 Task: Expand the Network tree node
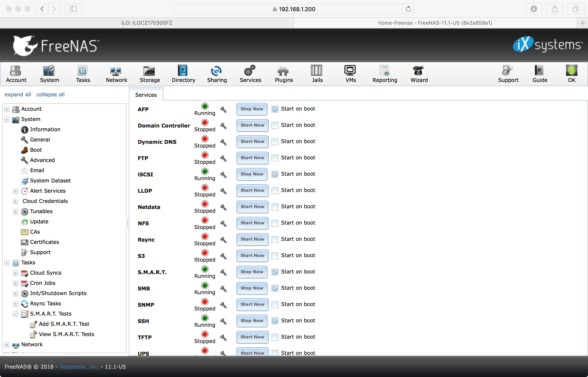point(7,345)
